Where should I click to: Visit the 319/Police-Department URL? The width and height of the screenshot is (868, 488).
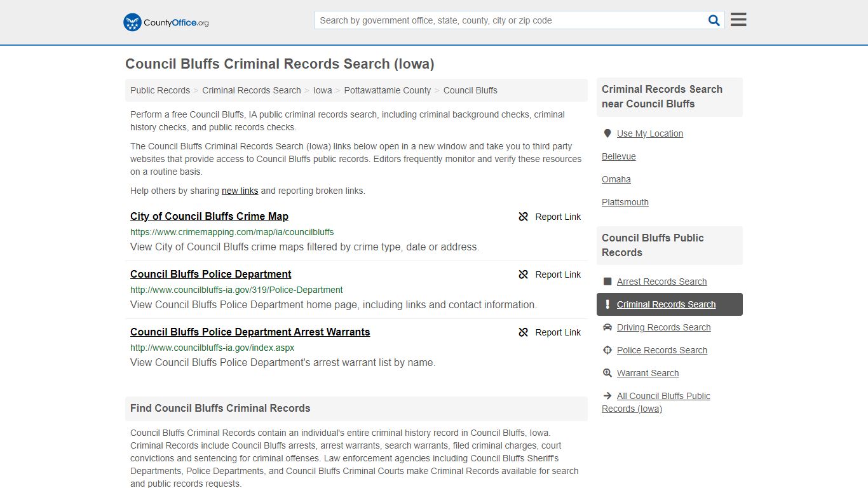236,290
